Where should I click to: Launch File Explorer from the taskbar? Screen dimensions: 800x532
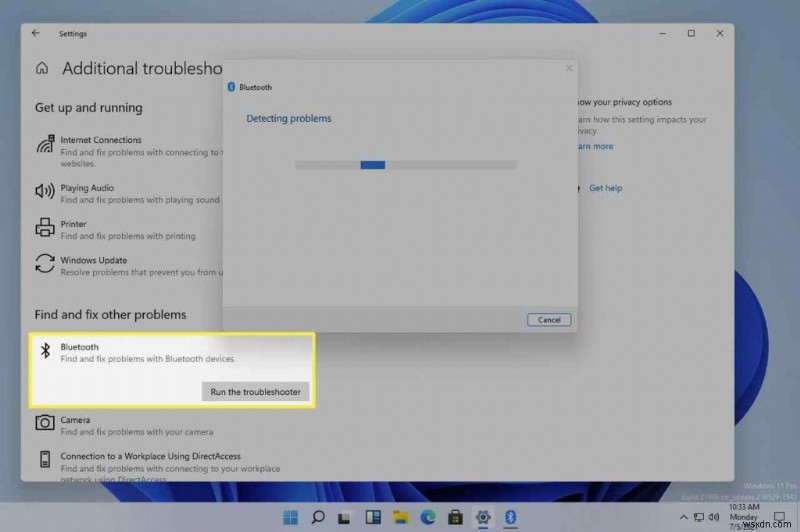pyautogui.click(x=401, y=517)
